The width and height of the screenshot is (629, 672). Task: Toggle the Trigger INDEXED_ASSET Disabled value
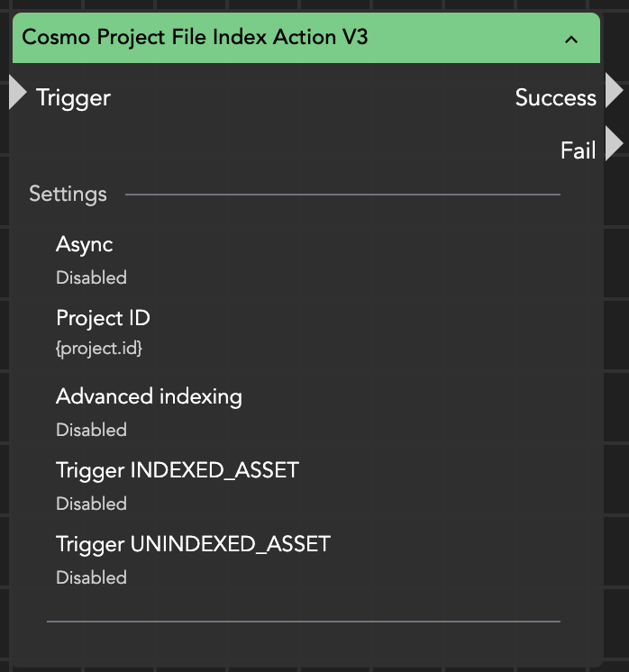coord(91,504)
